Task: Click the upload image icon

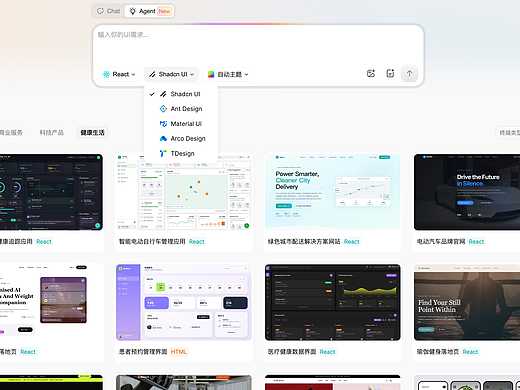Action: [x=371, y=73]
